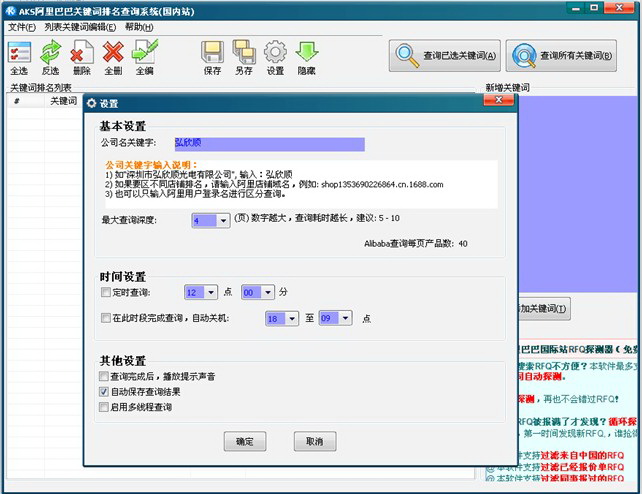This screenshot has width=642, height=494.
Task: Click the 删除 delete toolbar icon
Action: point(81,52)
